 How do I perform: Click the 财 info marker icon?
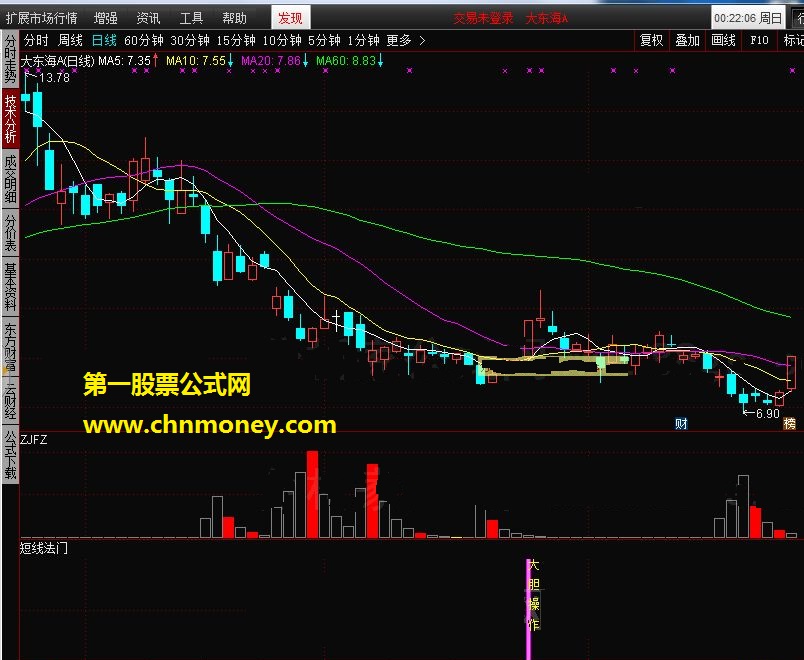[x=681, y=424]
